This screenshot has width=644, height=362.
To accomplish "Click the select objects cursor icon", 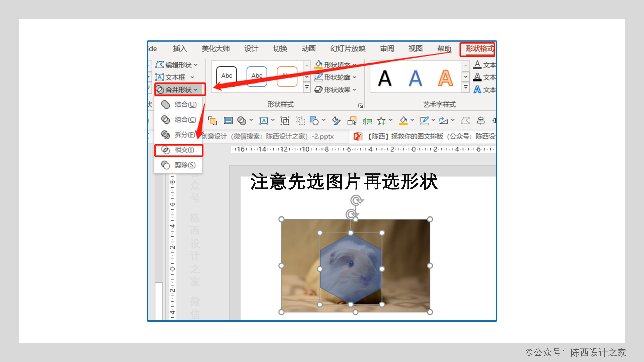I will click(x=352, y=121).
